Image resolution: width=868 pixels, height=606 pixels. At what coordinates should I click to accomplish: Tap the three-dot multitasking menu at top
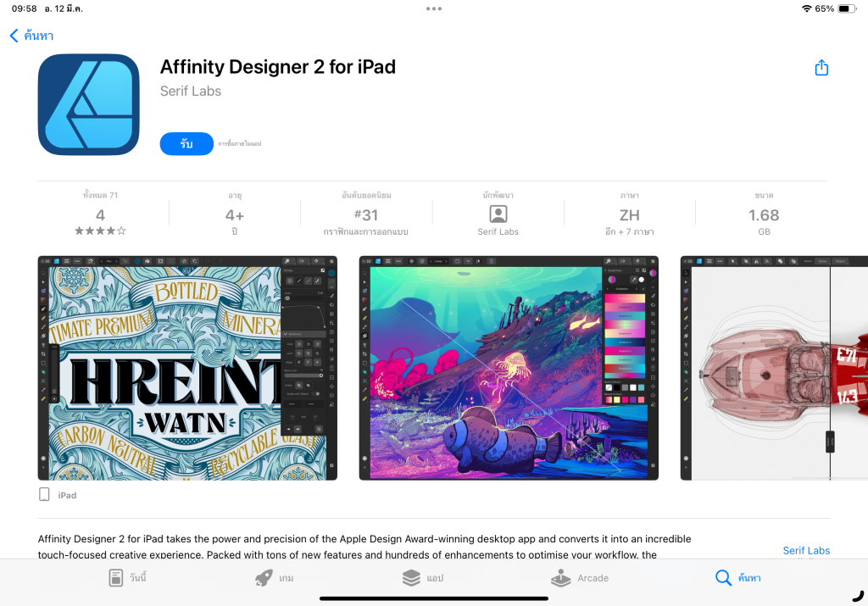click(434, 8)
